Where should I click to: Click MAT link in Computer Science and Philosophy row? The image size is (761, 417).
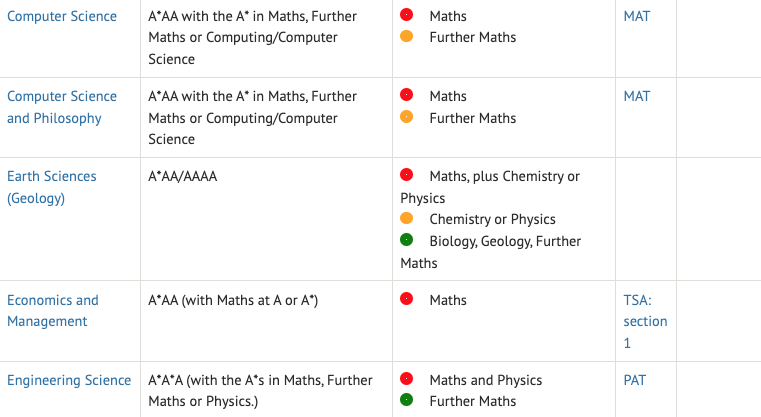636,96
